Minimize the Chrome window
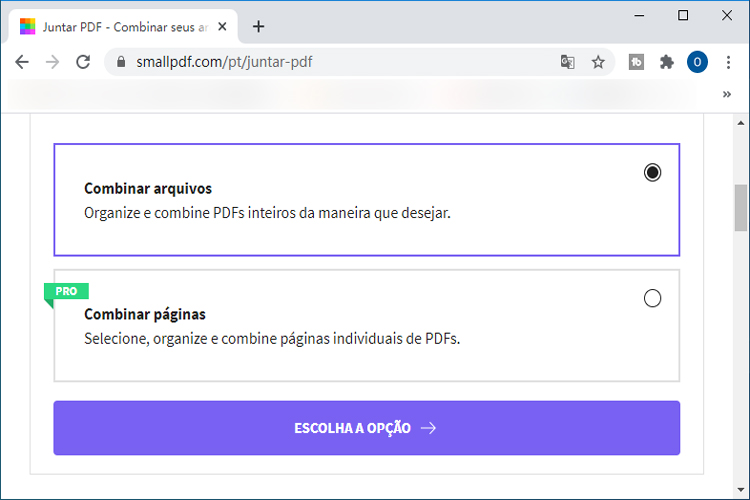Image resolution: width=750 pixels, height=500 pixels. point(639,15)
